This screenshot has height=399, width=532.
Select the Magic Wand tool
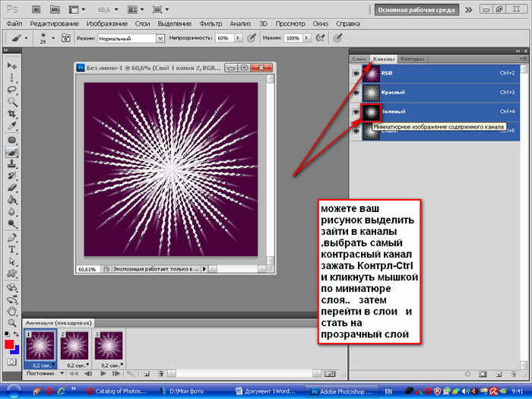pyautogui.click(x=12, y=102)
